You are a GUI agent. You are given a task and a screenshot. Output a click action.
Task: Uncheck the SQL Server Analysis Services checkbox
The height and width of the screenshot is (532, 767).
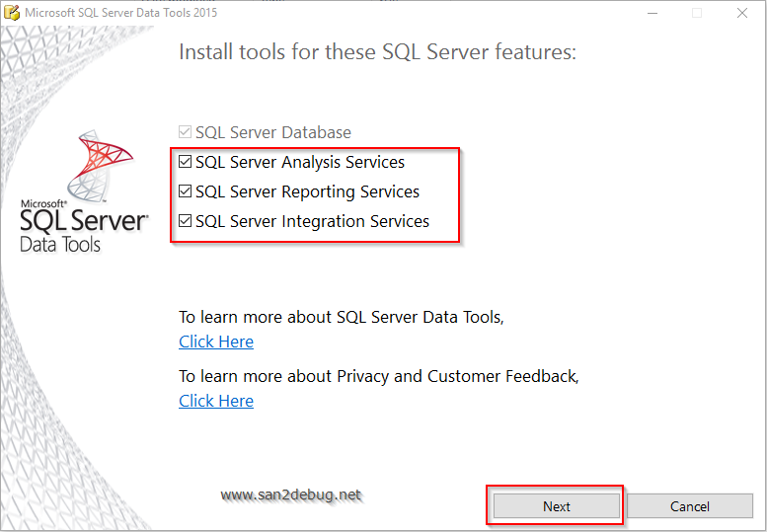pos(186,162)
